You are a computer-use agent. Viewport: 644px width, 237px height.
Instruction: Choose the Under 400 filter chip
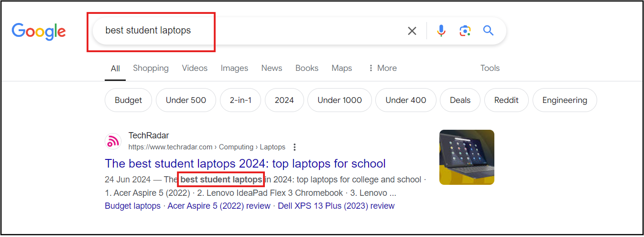click(x=406, y=100)
